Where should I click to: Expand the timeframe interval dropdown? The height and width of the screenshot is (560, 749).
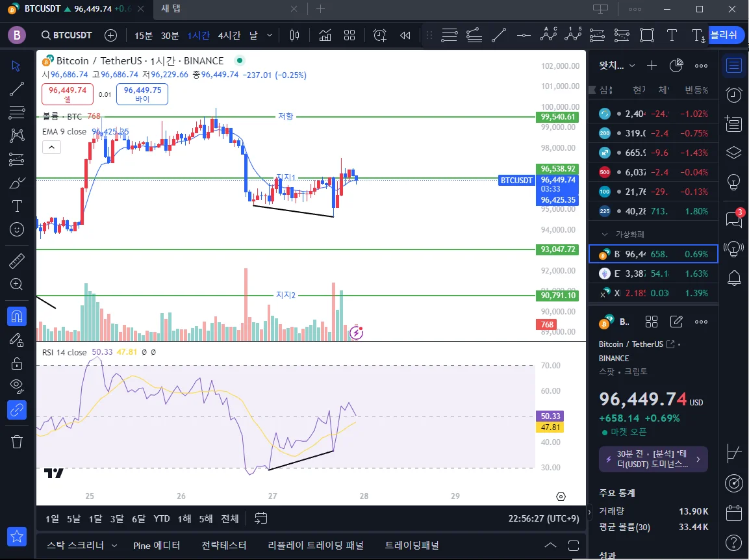click(x=270, y=35)
